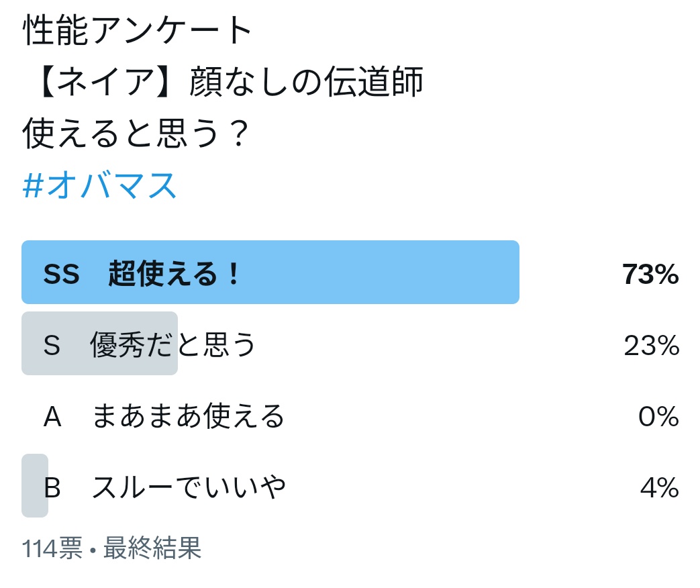Viewport: 700px width, 588px height.
Task: Click the 4% result percentage
Action: (659, 487)
